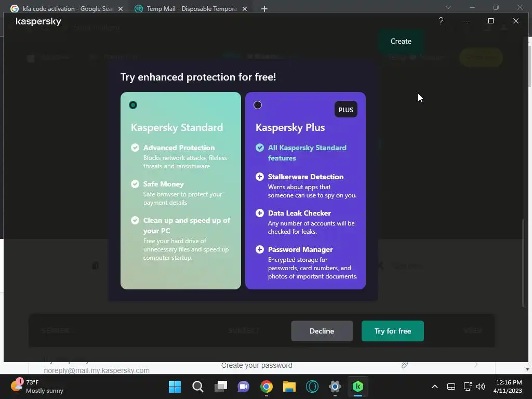Open the Kaspersky help question mark
The image size is (532, 399).
tap(441, 21)
